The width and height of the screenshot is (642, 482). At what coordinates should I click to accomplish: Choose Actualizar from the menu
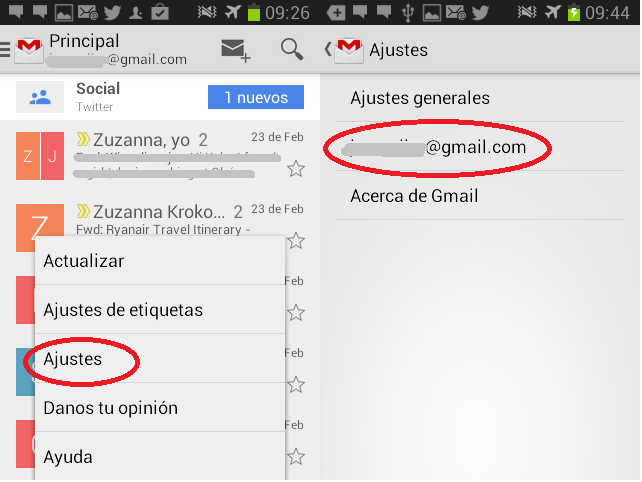pos(160,261)
